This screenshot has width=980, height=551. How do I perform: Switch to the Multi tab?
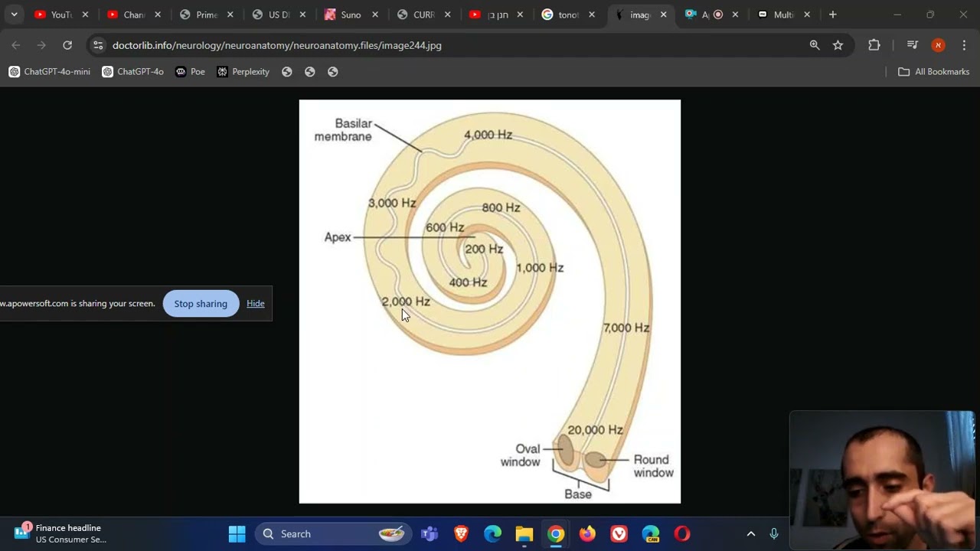pyautogui.click(x=782, y=15)
